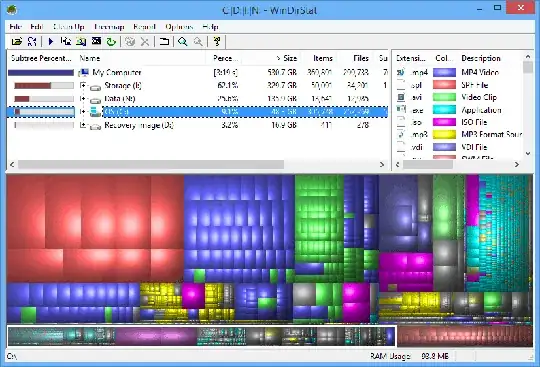Click the My Computer icon in the tree

[x=84, y=72]
